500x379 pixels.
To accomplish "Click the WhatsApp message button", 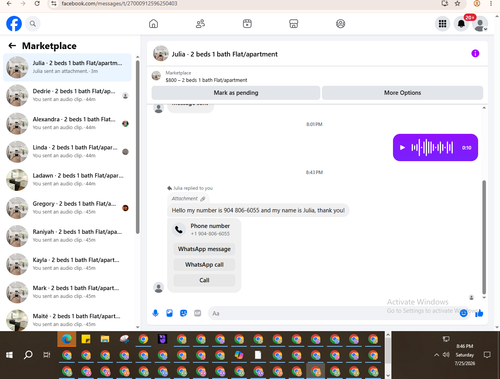I will click(x=204, y=249).
